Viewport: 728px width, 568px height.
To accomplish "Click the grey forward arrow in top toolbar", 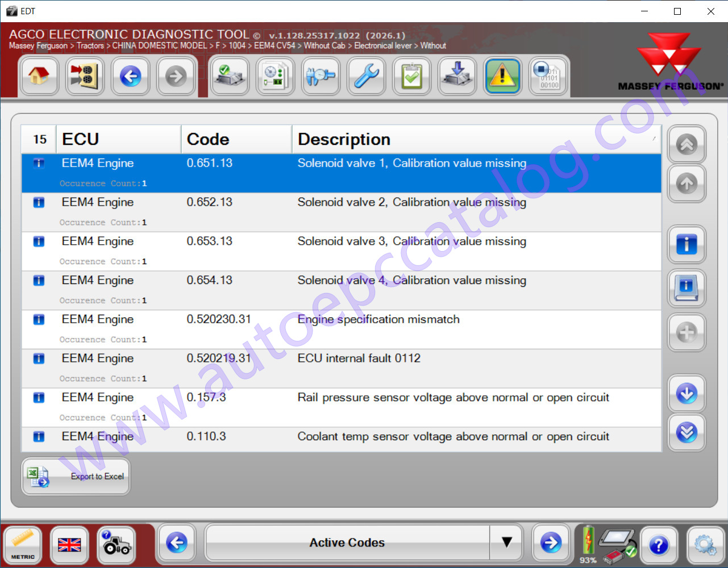I will (x=176, y=76).
